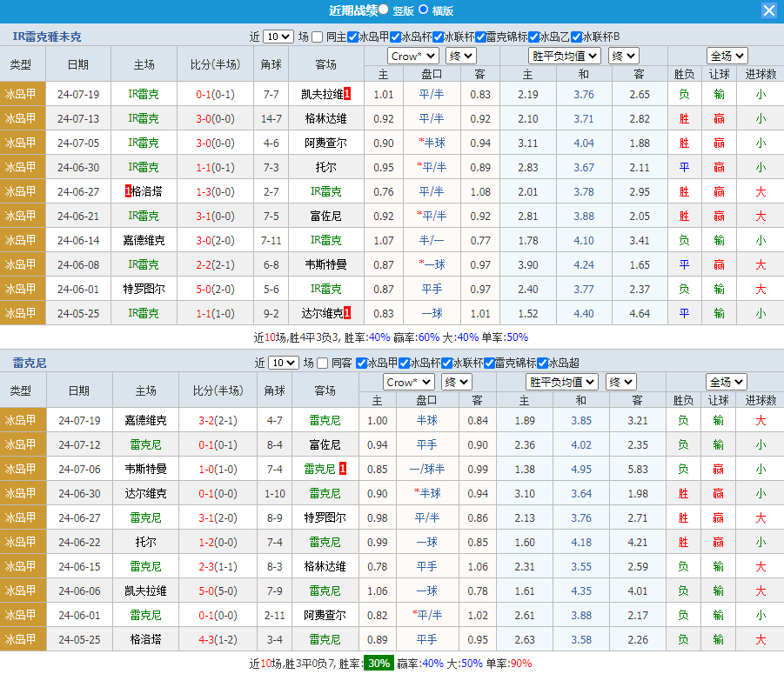Click the 角球 column header in the 雷克尼 table

(x=274, y=390)
